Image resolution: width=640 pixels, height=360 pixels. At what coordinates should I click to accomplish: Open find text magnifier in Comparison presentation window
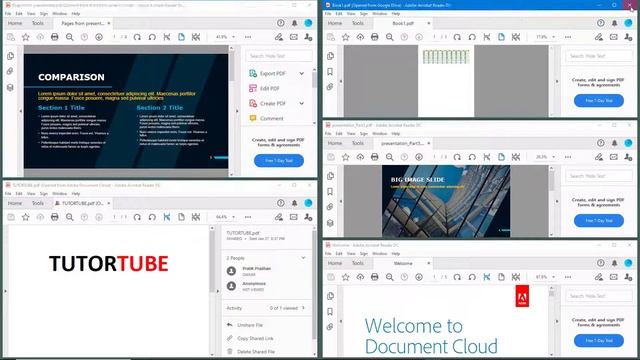(70, 37)
